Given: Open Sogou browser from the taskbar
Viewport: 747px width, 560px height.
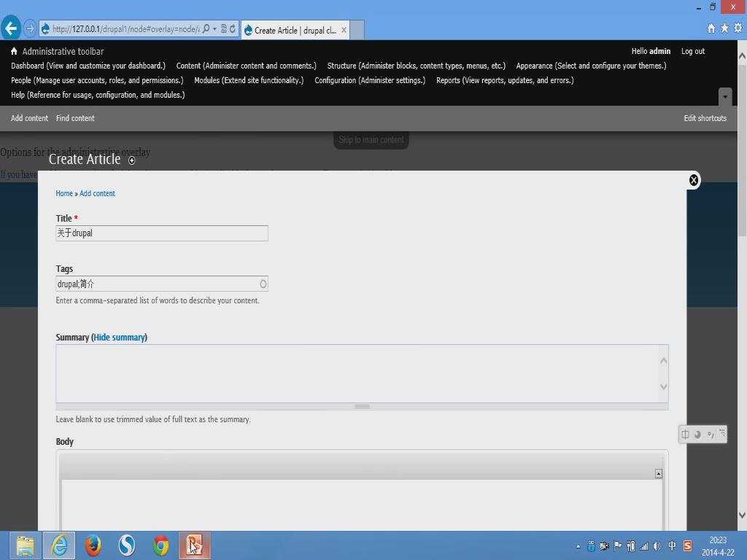Looking at the screenshot, I should (x=127, y=545).
